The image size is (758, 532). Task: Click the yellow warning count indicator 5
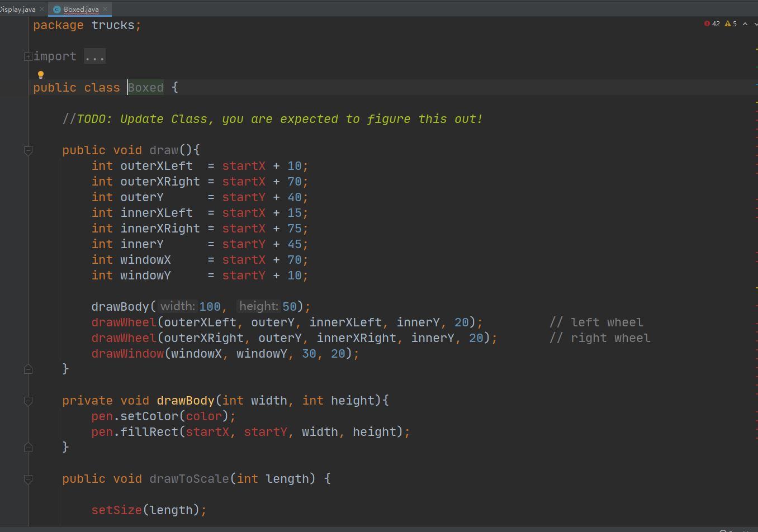pyautogui.click(x=731, y=24)
